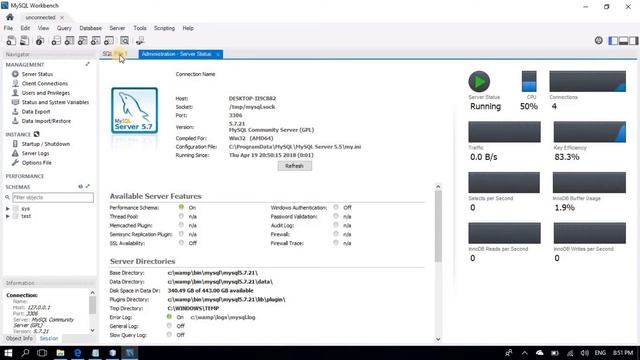Click Performance Schema On indicator

coord(181,207)
